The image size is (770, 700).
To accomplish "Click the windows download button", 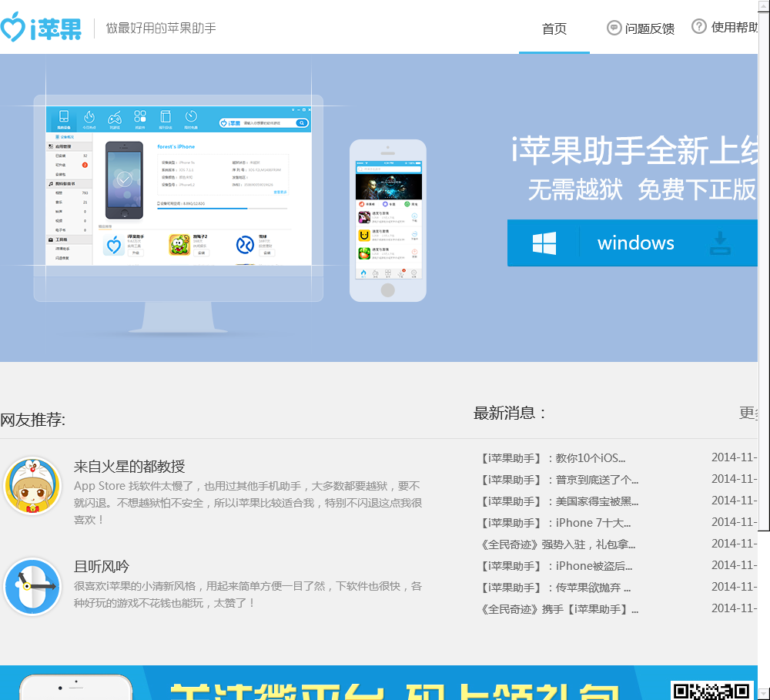I will coord(632,243).
